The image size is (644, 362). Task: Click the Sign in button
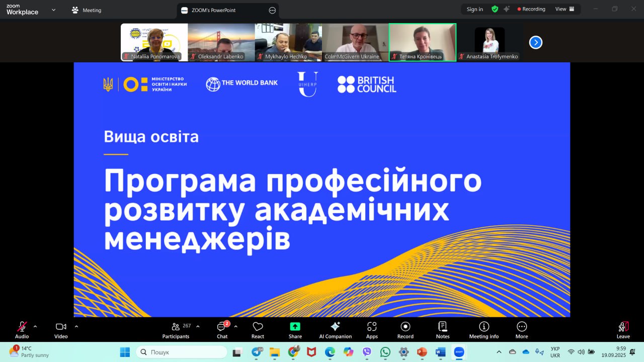click(x=474, y=9)
